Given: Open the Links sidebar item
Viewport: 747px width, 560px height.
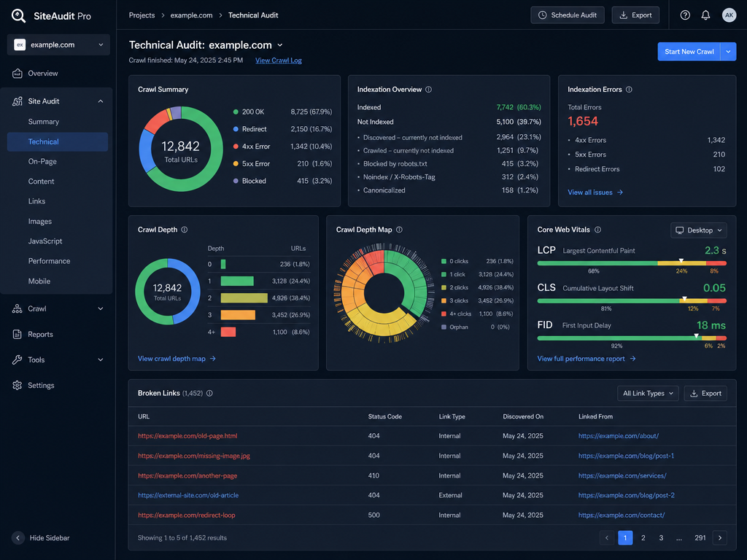Looking at the screenshot, I should pyautogui.click(x=36, y=201).
